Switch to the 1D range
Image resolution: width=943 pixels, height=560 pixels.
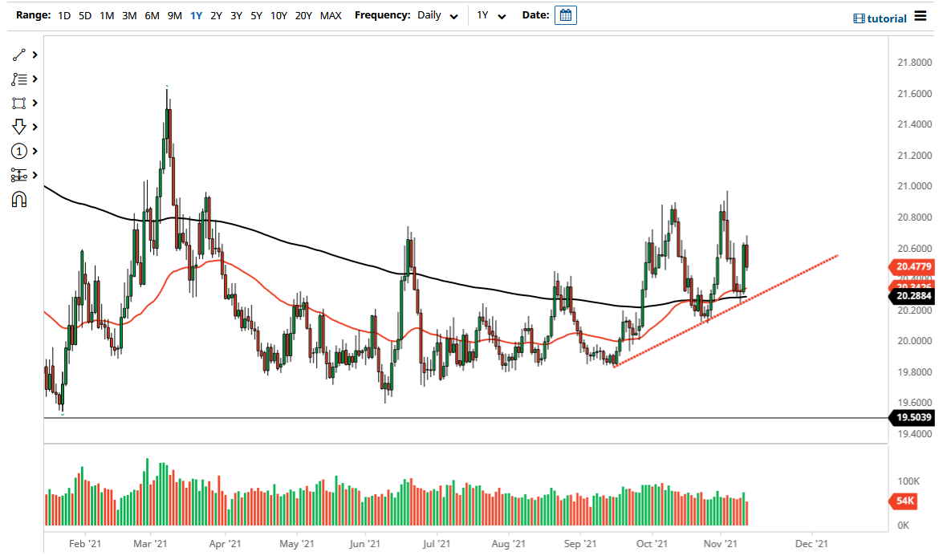[63, 14]
